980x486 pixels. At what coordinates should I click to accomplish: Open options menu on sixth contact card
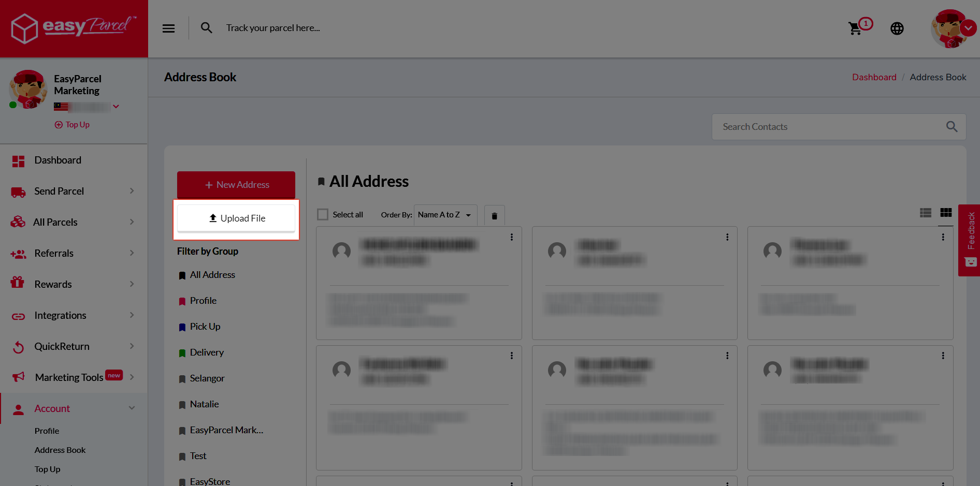(x=943, y=356)
